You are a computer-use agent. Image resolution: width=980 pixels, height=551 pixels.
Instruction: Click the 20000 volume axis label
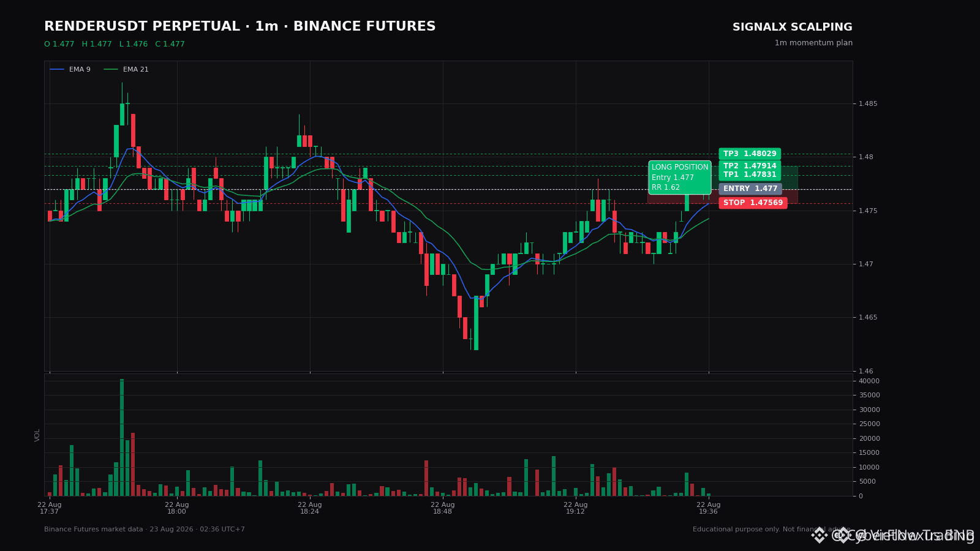coord(869,439)
